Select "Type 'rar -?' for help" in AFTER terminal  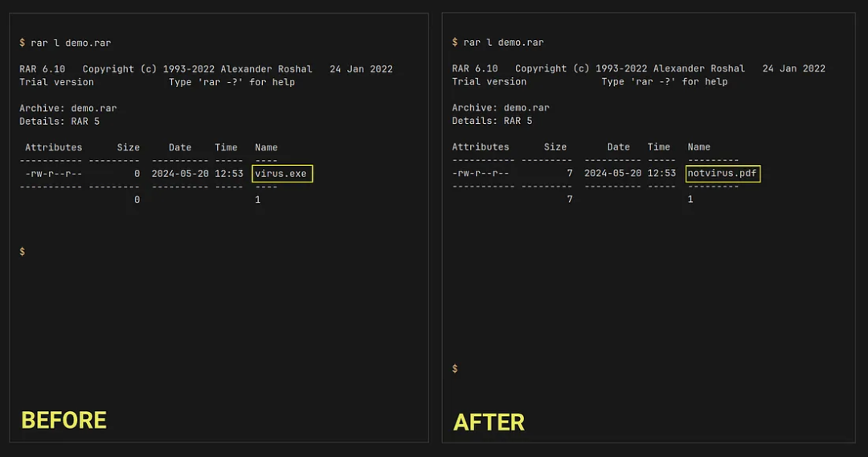(665, 81)
